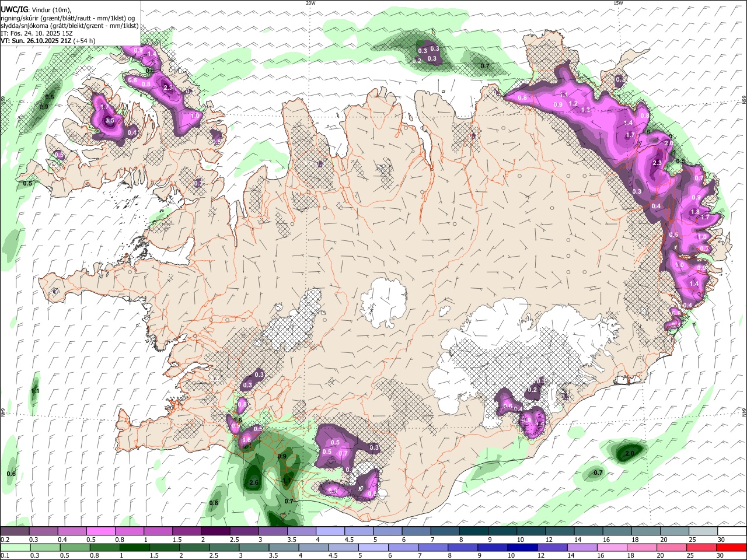Click the 1.1 rain value in western ocean
747x560 pixels.
35,391
